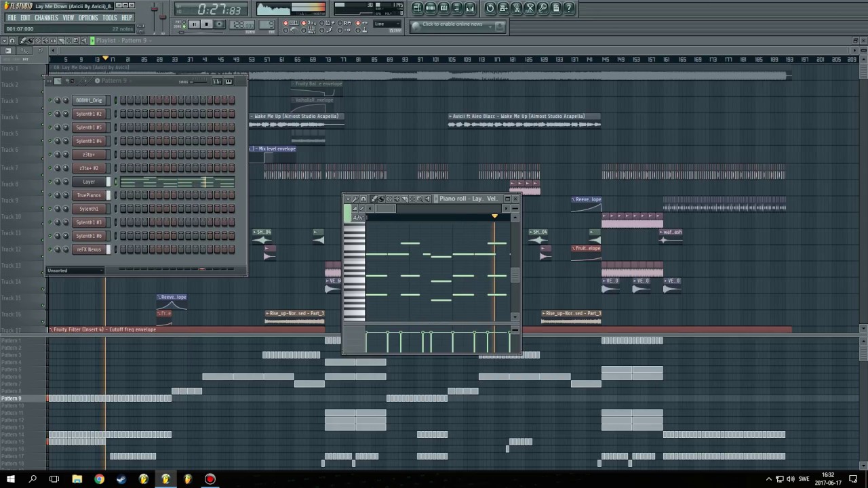
Task: Toggle mute LED for Sylenth1 #2 channel
Action: pos(50,114)
